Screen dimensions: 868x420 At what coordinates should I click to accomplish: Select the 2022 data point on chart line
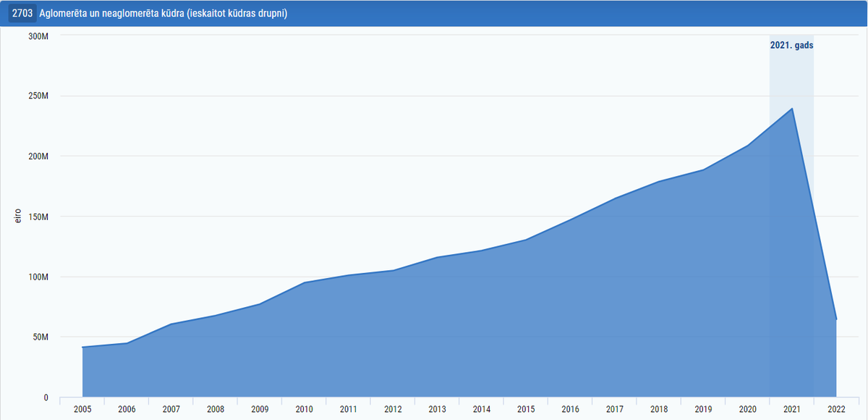(x=836, y=319)
